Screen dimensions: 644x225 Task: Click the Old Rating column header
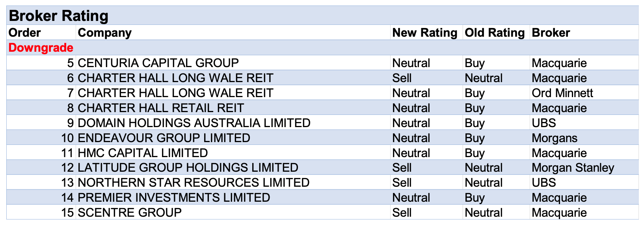[x=495, y=32]
